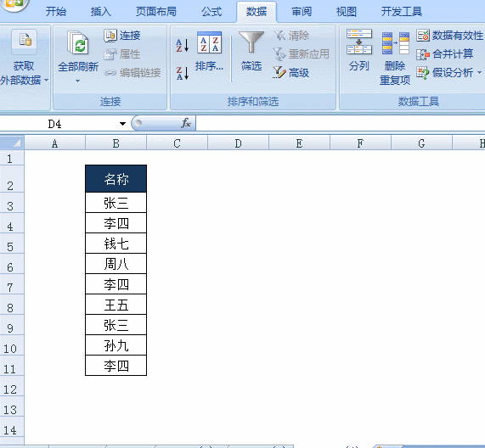The image size is (485, 448).
Task: Expand the 获取外部数据 dropdown arrow
Action: (47, 81)
